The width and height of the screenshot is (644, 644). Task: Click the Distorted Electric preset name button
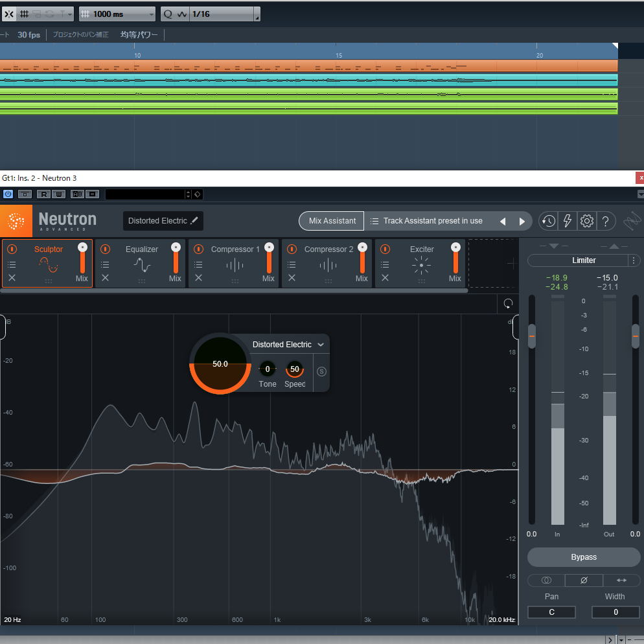click(x=163, y=221)
